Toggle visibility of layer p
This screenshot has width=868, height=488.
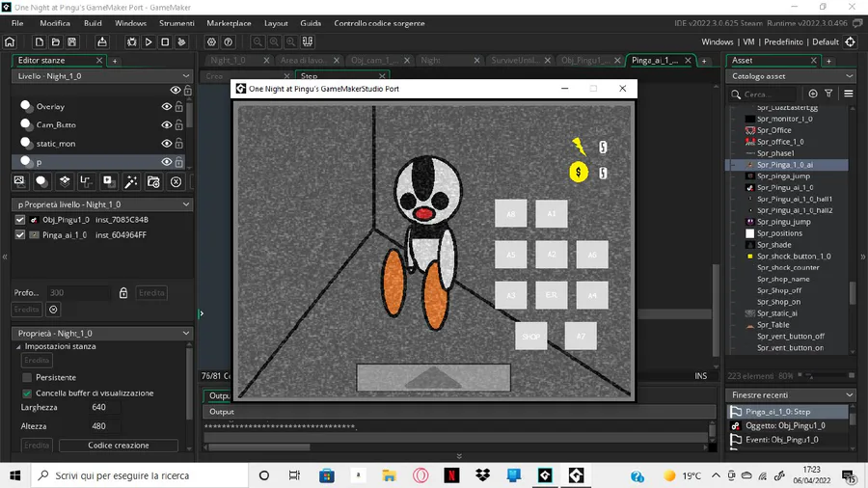click(166, 162)
